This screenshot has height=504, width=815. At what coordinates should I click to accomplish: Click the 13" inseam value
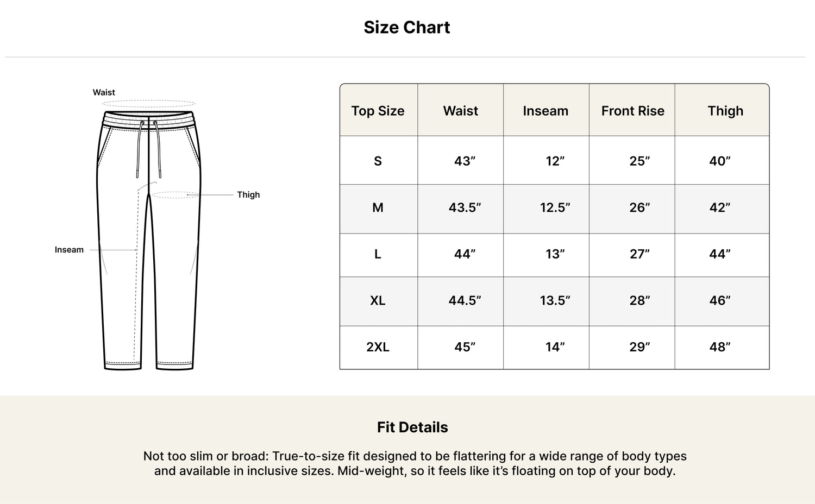(555, 254)
